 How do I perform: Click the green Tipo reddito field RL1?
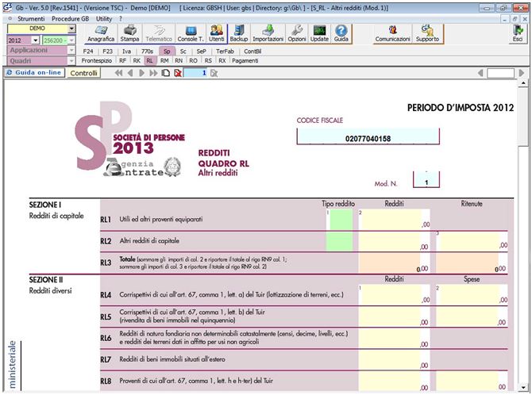(x=341, y=220)
